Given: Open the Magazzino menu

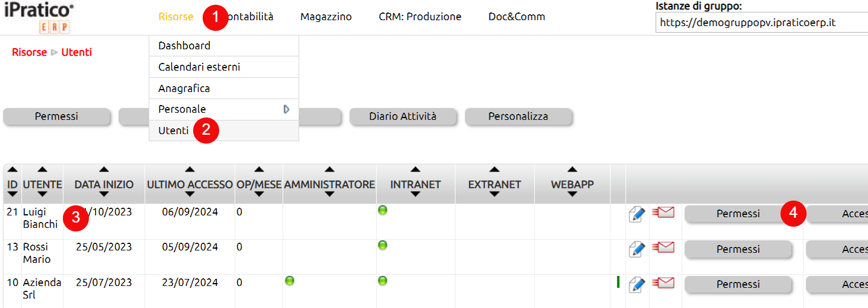Looking at the screenshot, I should click(x=326, y=17).
